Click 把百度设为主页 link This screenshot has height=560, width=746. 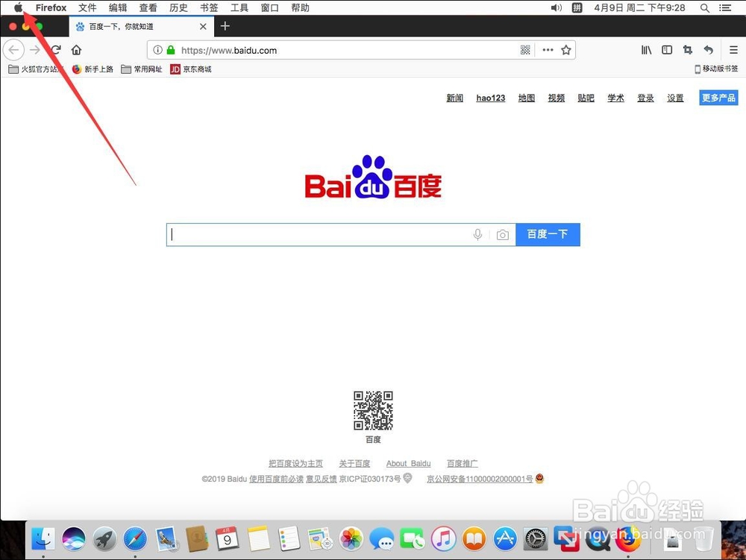(295, 464)
